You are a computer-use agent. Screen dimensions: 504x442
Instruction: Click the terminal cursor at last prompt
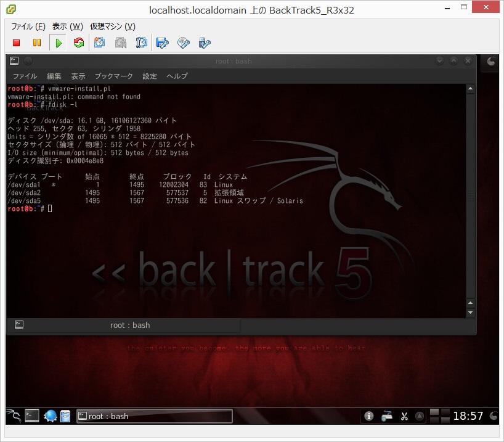coord(50,209)
